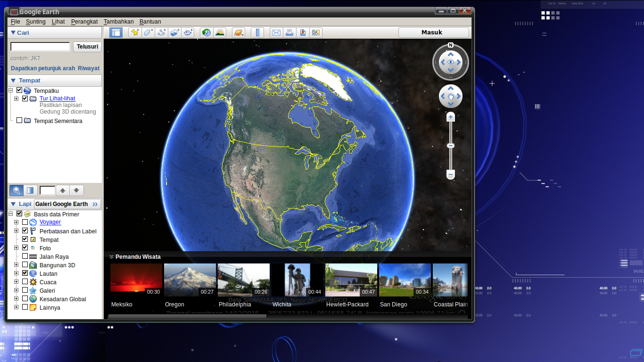644x362 pixels.
Task: Open the Lihat menu
Action: pos(58,22)
